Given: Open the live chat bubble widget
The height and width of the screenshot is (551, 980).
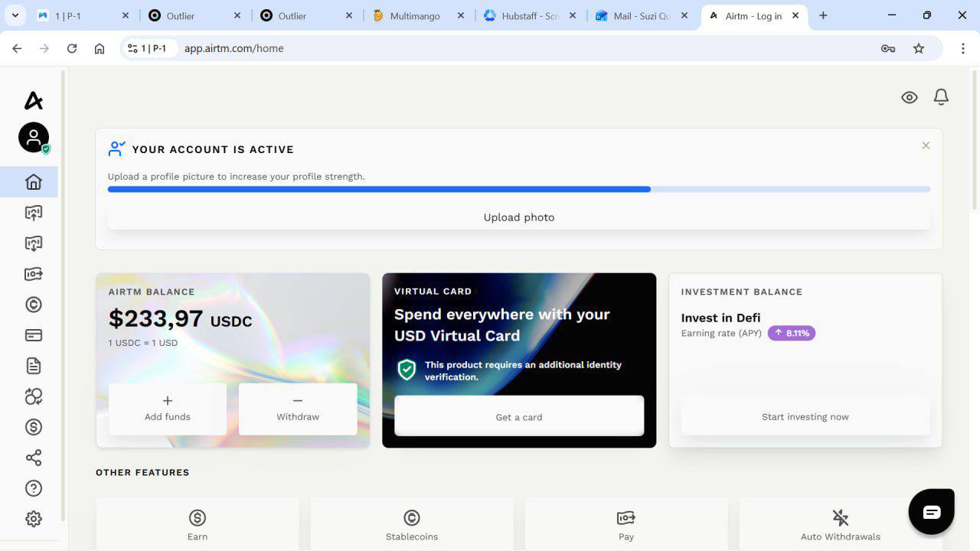Looking at the screenshot, I should (931, 512).
